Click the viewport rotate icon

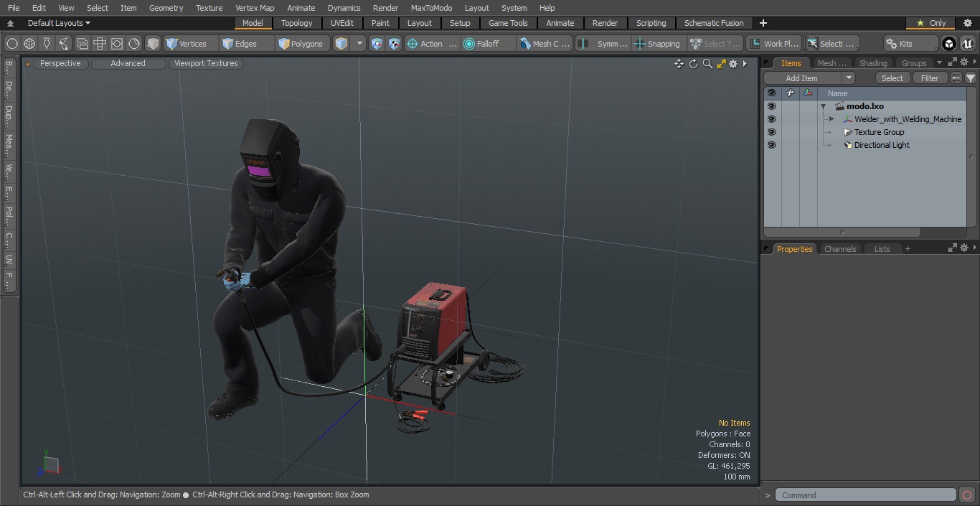[x=693, y=64]
